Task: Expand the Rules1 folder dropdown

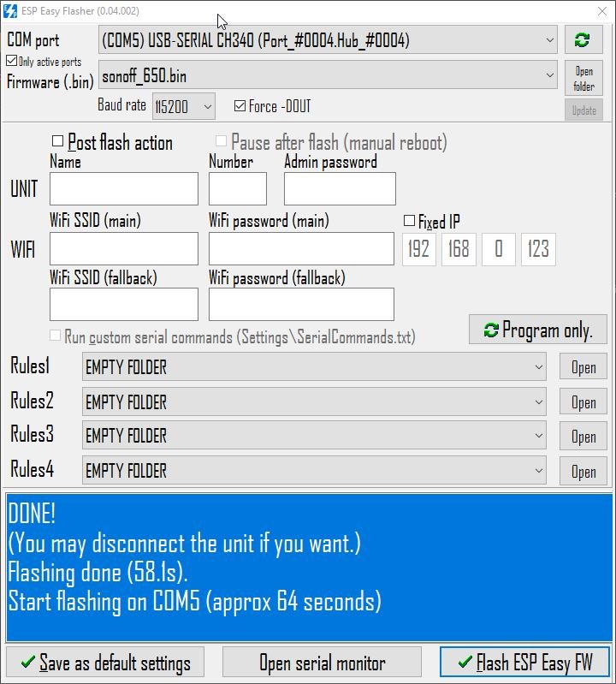Action: coord(538,367)
